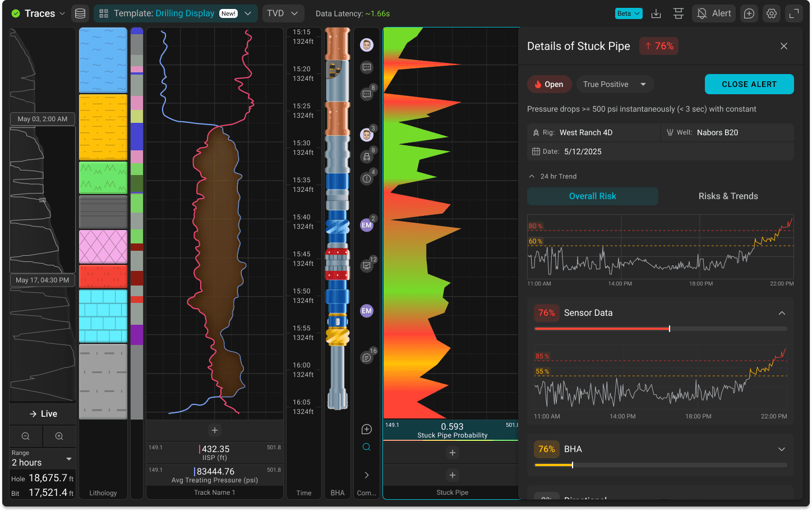The height and width of the screenshot is (511, 812).
Task: Collapse the Sensor Data section
Action: [x=782, y=313]
